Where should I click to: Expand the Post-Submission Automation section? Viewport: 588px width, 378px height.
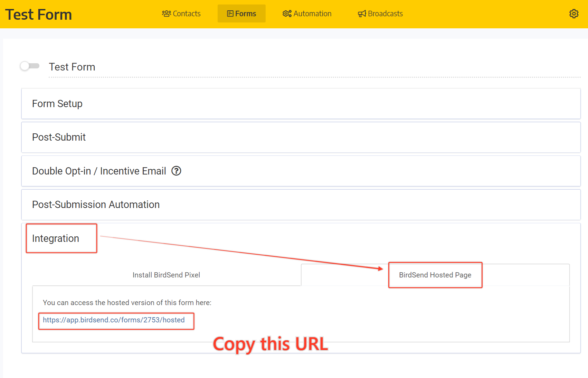click(96, 205)
